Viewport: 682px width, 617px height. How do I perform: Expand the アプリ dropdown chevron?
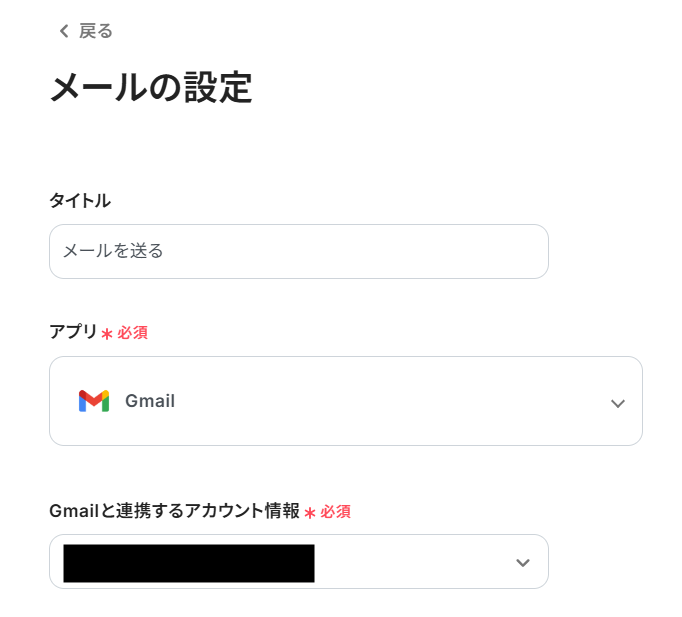pyautogui.click(x=618, y=403)
